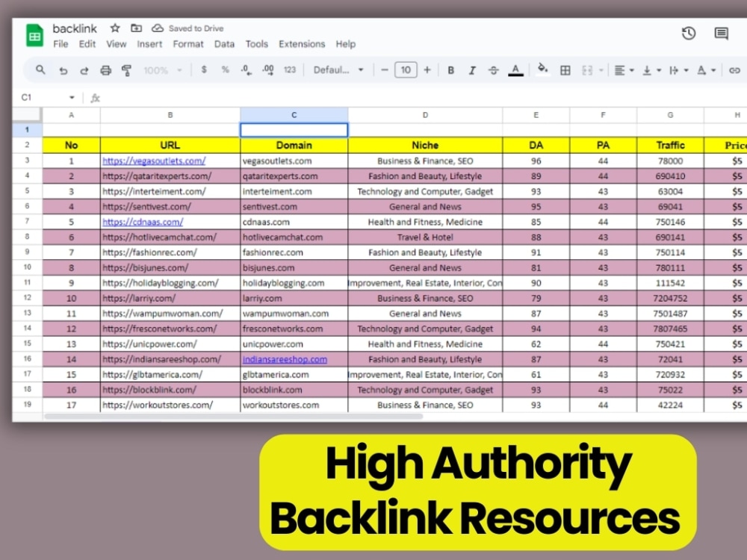Select the empty active cell C1
The height and width of the screenshot is (560, 747).
294,129
